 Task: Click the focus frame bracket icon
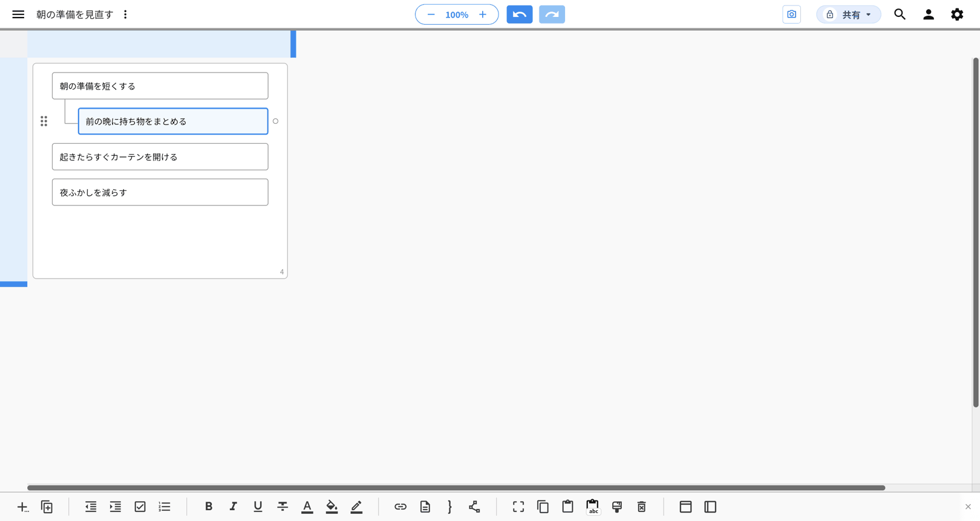click(518, 506)
